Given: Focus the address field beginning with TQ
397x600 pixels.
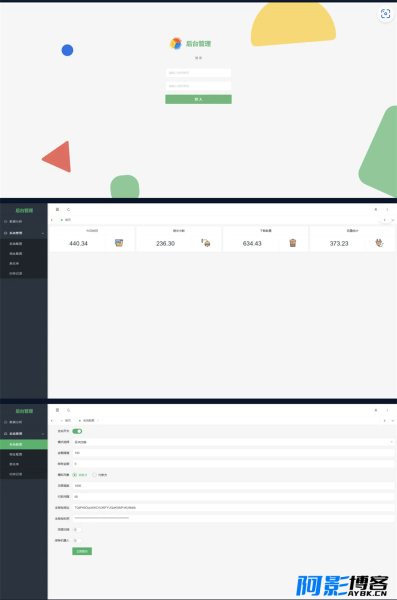Looking at the screenshot, I should [234, 507].
